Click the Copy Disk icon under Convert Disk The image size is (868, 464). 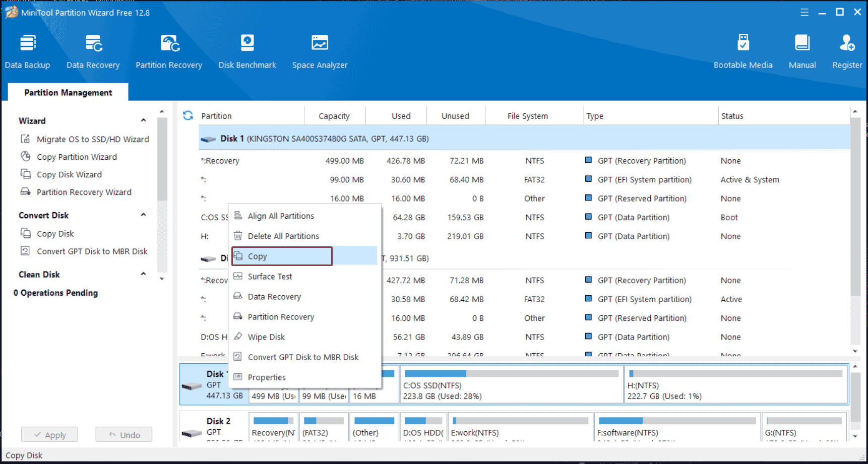point(25,233)
